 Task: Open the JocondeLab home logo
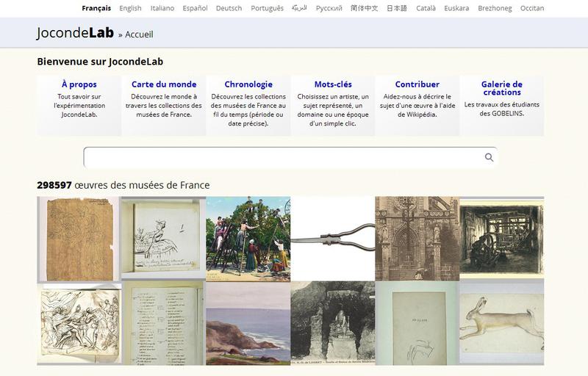tap(75, 33)
